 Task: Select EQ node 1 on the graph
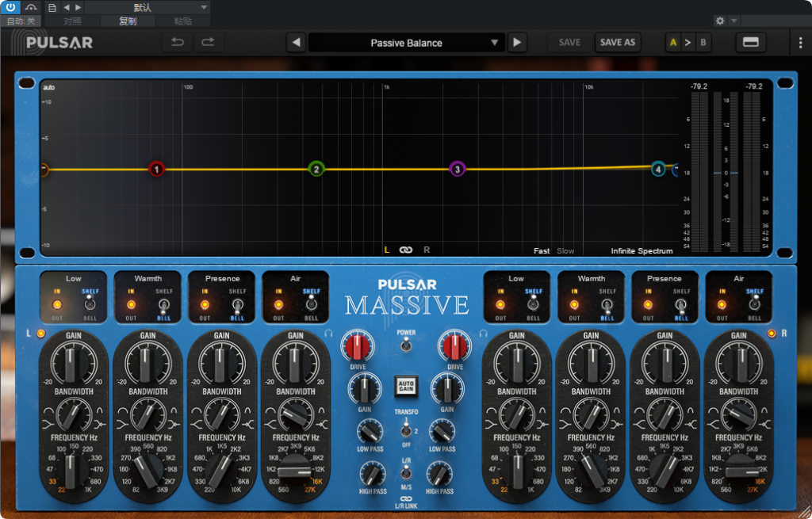click(156, 169)
